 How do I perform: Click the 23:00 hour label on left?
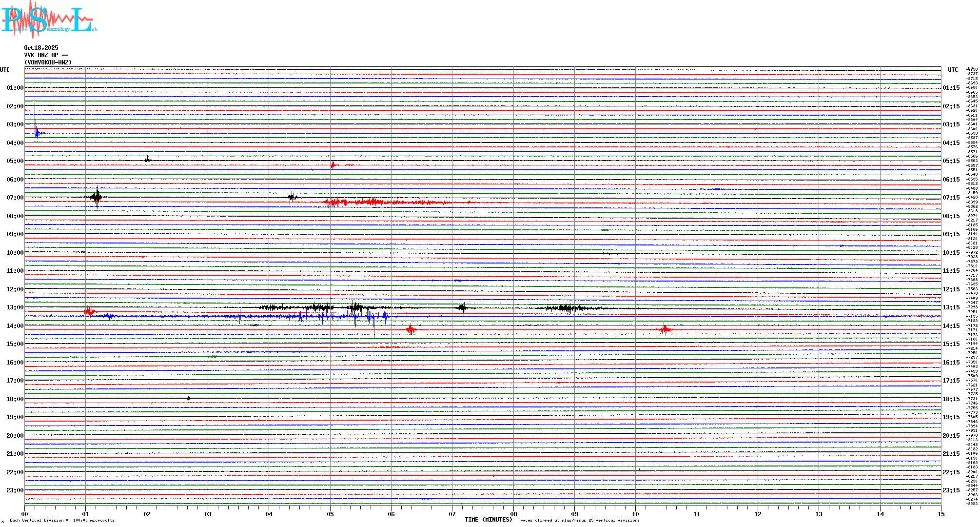click(x=15, y=490)
